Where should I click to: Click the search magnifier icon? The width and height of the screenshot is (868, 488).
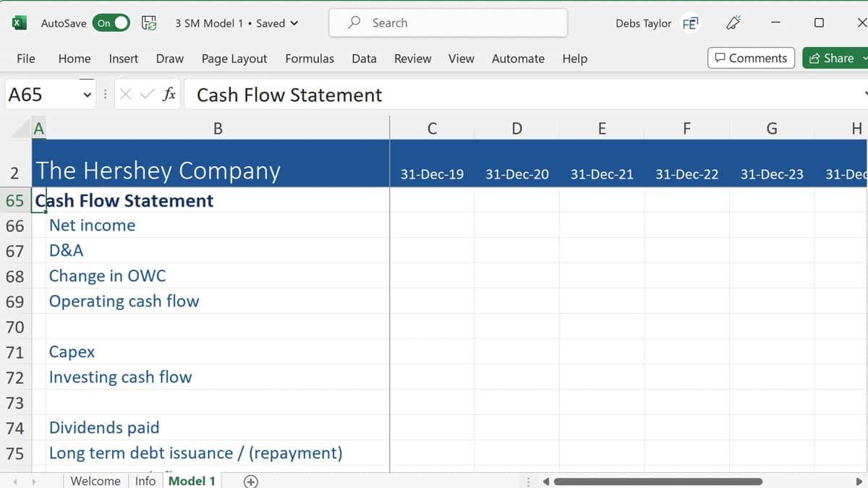[354, 23]
